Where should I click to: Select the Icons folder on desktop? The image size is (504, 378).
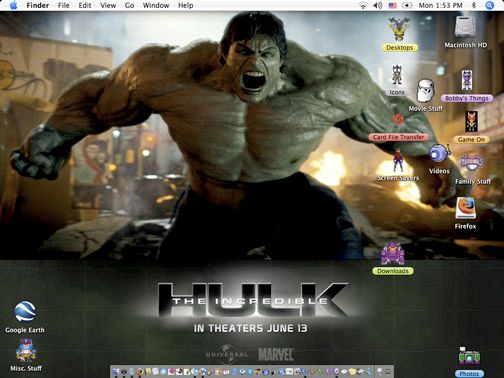pyautogui.click(x=397, y=75)
